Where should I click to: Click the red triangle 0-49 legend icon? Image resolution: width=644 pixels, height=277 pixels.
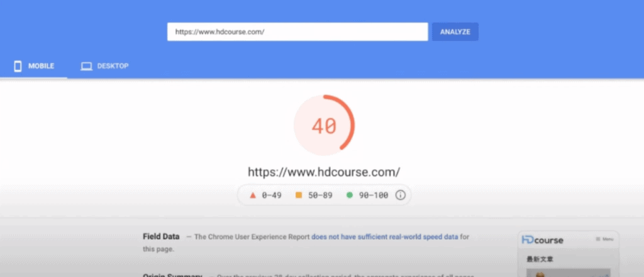pyautogui.click(x=253, y=195)
